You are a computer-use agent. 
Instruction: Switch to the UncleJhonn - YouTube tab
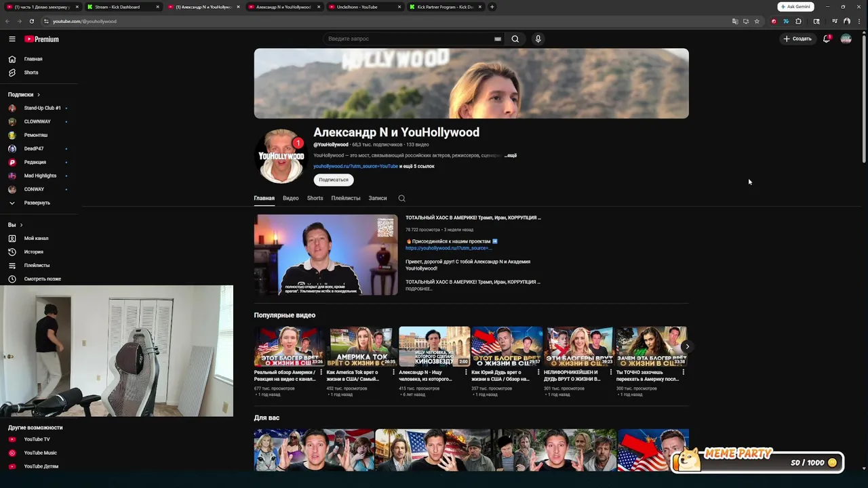[363, 7]
